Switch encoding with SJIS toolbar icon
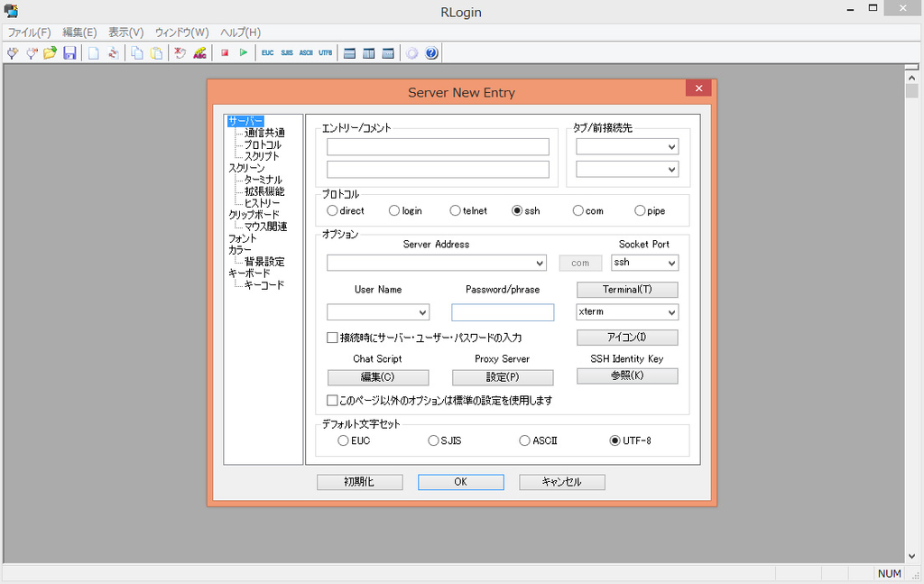Viewport: 924px width, 584px height. (x=287, y=53)
